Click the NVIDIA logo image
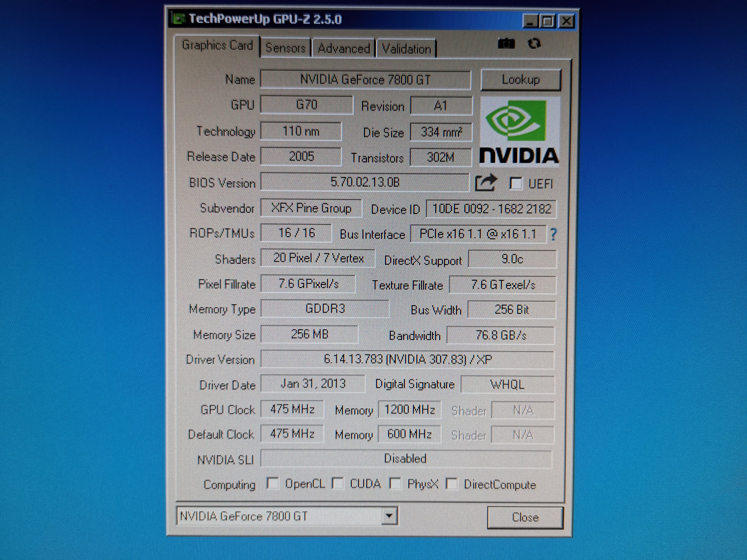 click(x=519, y=131)
